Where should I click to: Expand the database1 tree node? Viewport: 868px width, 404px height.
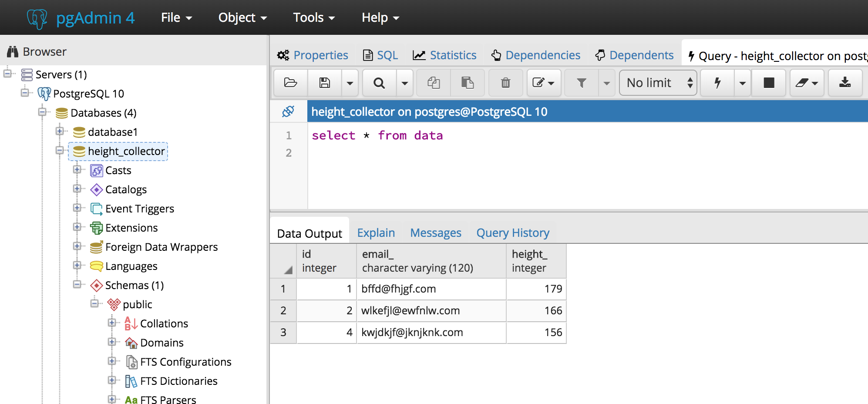point(60,131)
